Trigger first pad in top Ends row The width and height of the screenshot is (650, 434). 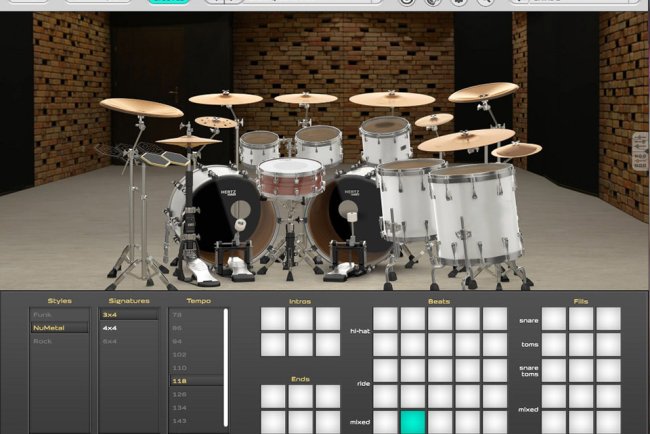[x=273, y=396]
